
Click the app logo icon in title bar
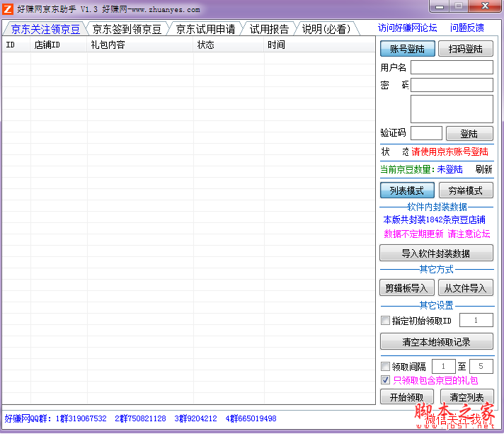pyautogui.click(x=8, y=9)
